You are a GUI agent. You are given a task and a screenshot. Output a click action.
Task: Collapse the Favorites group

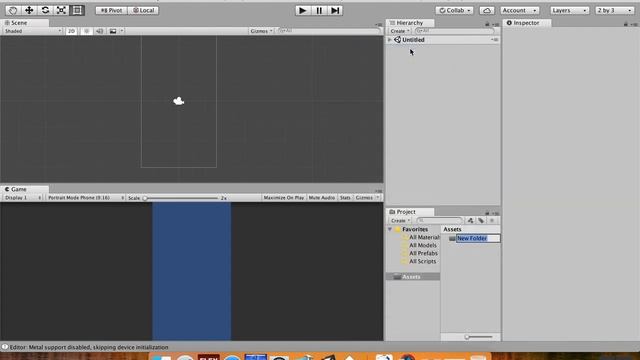point(390,229)
